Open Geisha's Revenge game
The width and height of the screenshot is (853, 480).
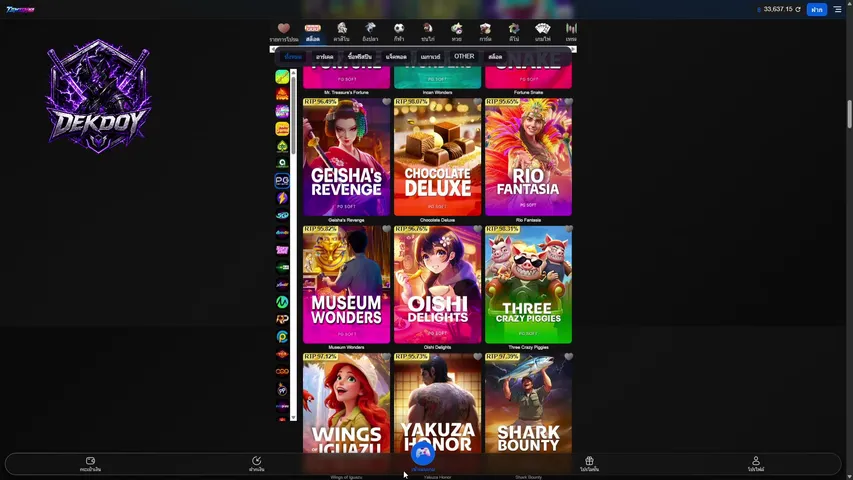(347, 157)
